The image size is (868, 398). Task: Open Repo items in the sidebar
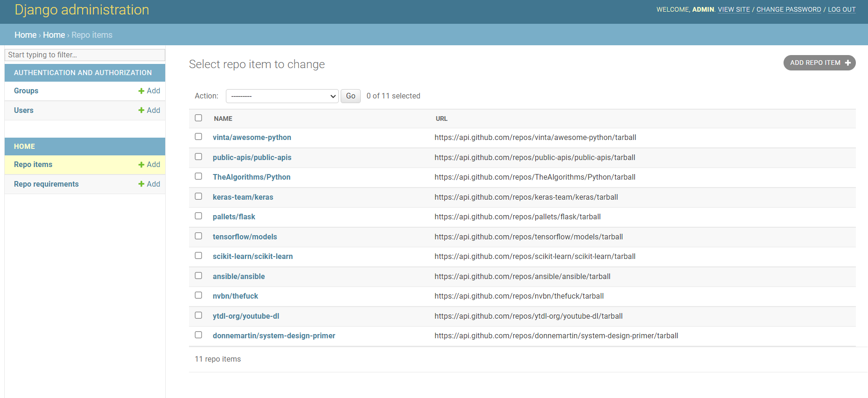[33, 165]
